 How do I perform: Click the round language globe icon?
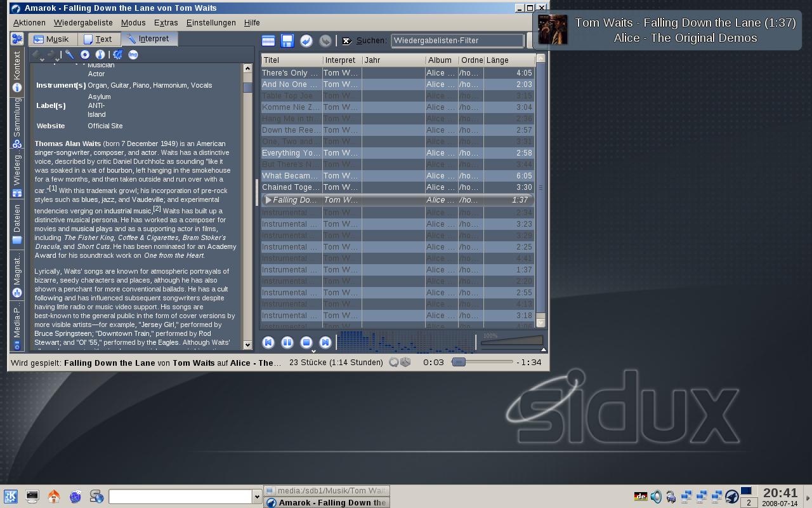(133, 55)
